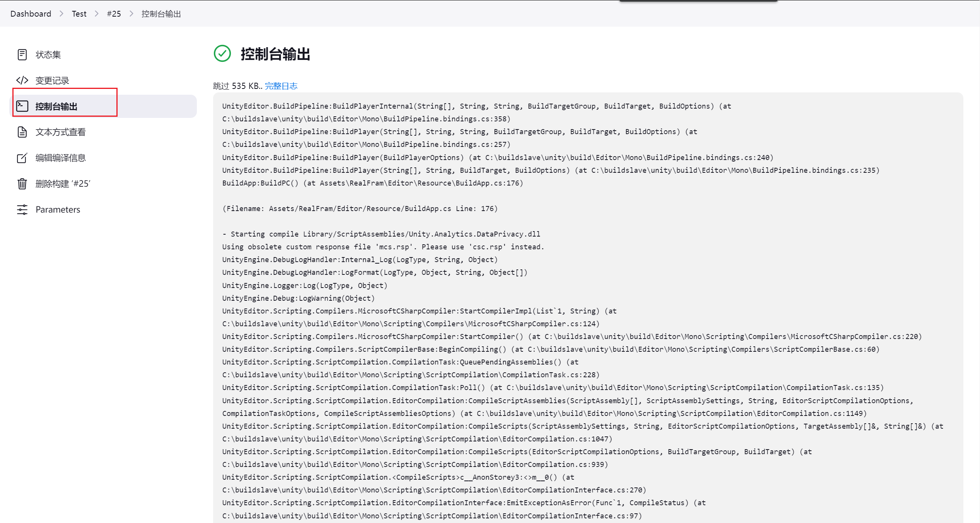Click 控制台输出 in the breadcrumb
The width and height of the screenshot is (980, 523).
tap(161, 14)
